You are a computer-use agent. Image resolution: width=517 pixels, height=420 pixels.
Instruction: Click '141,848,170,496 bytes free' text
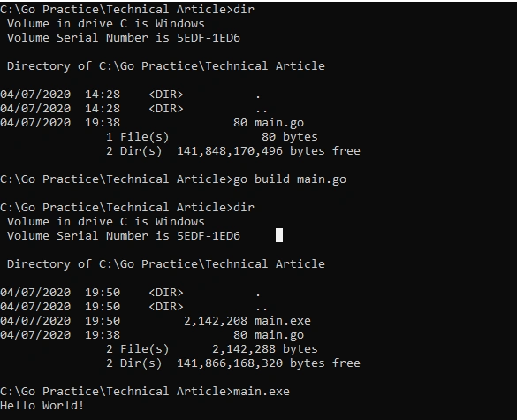pyautogui.click(x=269, y=151)
